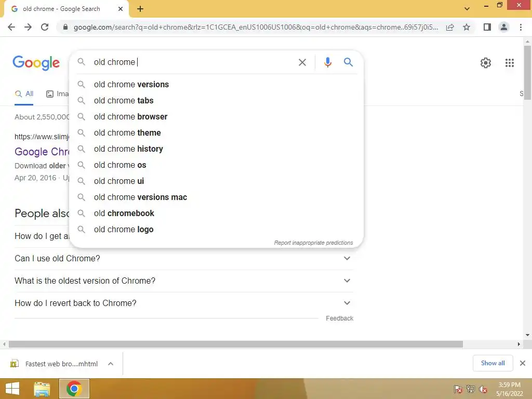Bookmark this tab with star icon
This screenshot has width=532, height=399.
(467, 27)
